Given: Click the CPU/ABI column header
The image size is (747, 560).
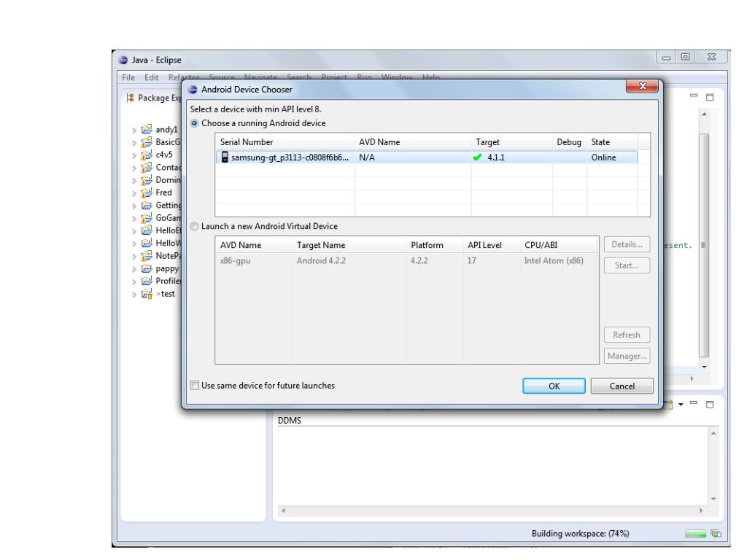Looking at the screenshot, I should click(x=560, y=245).
